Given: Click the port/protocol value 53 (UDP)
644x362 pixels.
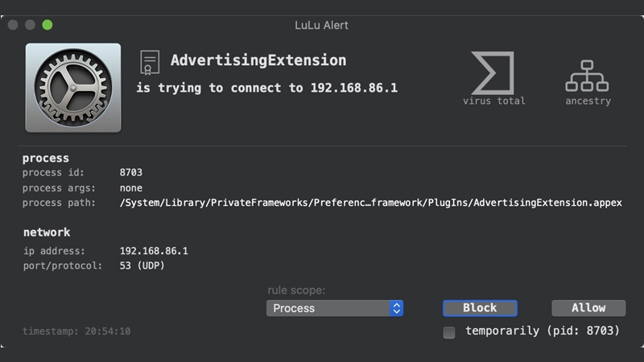Looking at the screenshot, I should click(x=142, y=265).
